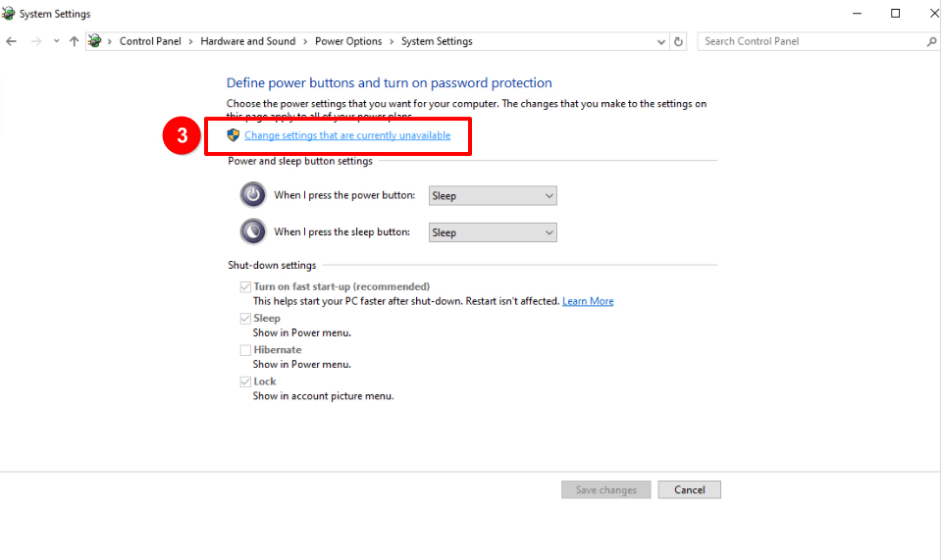Viewport: 942px width, 560px height.
Task: Go to Power Options breadcrumb
Action: pos(347,41)
